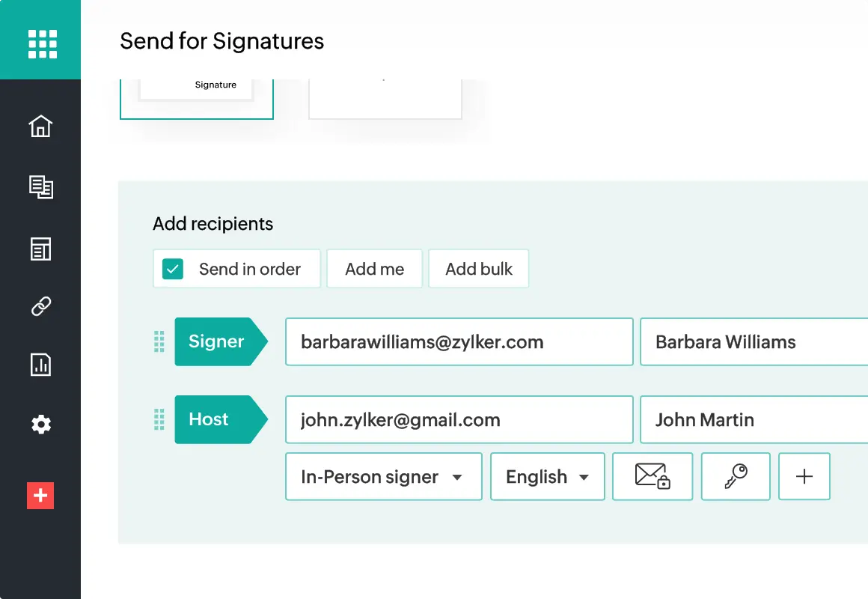The height and width of the screenshot is (599, 868).
Task: Click the key authentication icon
Action: coord(736,476)
